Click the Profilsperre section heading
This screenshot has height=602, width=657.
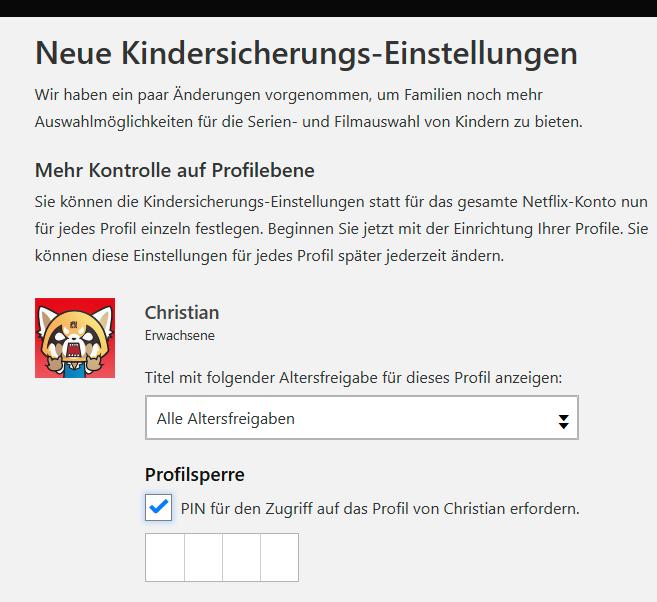[x=195, y=474]
